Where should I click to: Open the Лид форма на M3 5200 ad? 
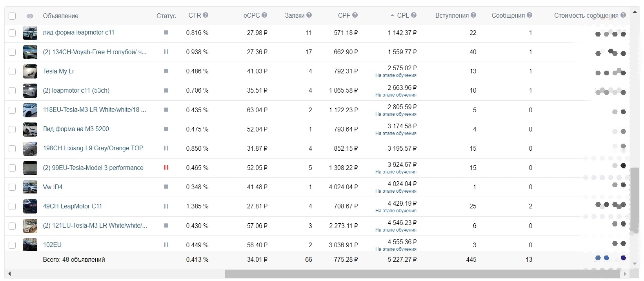pos(76,129)
